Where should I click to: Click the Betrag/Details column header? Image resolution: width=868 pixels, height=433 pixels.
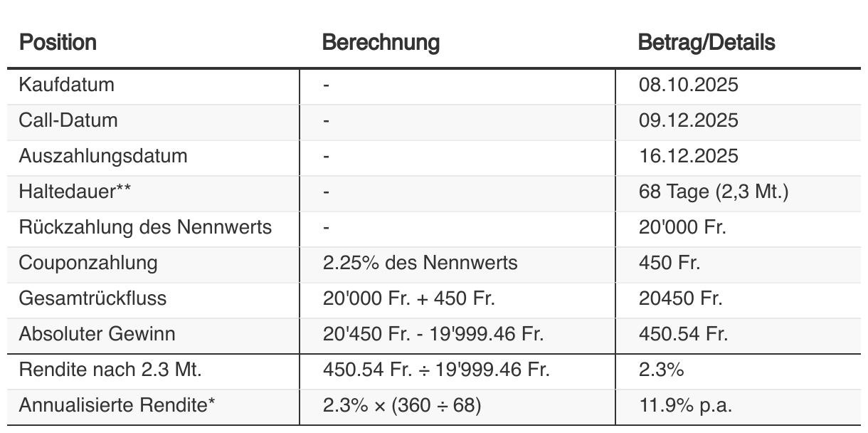click(706, 43)
